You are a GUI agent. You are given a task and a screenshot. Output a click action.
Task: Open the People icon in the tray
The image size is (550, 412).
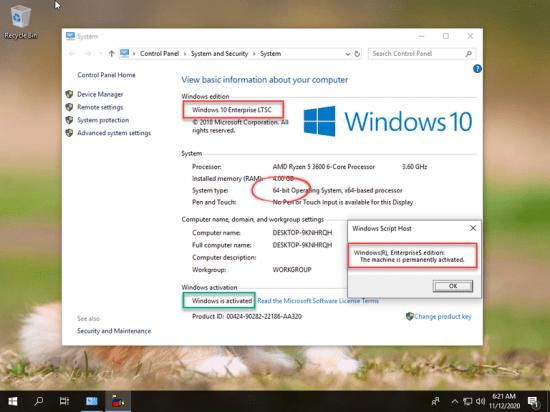click(x=436, y=401)
